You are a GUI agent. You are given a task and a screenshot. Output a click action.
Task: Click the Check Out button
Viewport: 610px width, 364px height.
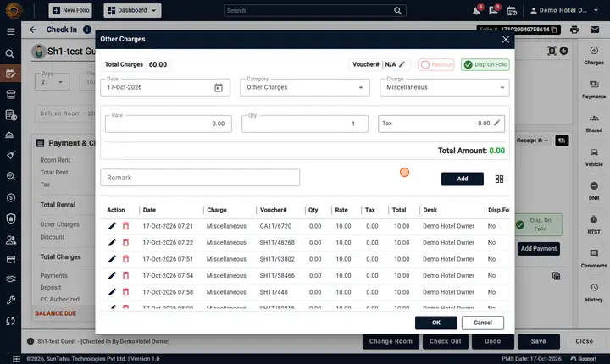(445, 341)
